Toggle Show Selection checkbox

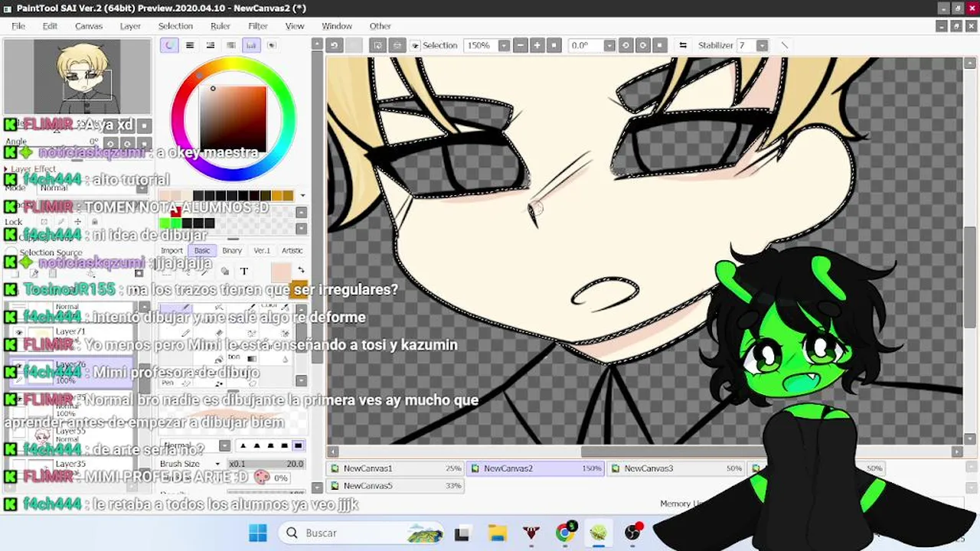[x=416, y=46]
